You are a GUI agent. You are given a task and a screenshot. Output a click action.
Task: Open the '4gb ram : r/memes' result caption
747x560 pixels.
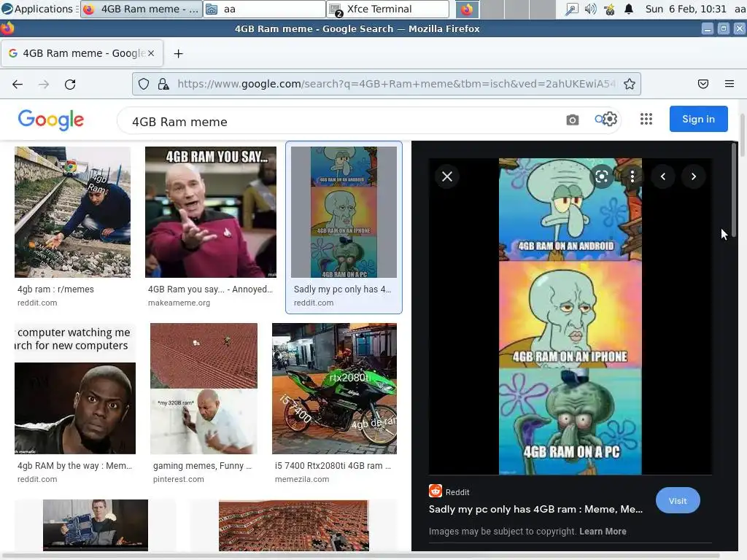coord(55,289)
